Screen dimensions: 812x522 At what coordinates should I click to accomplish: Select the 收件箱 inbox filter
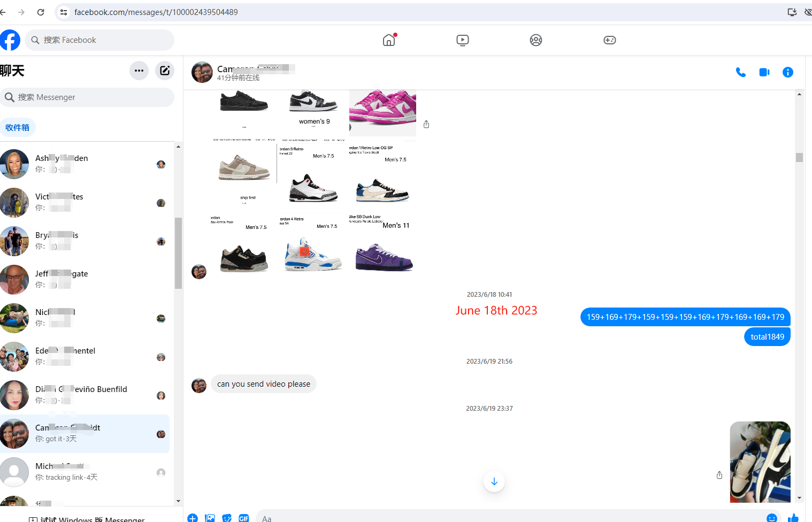pos(18,127)
